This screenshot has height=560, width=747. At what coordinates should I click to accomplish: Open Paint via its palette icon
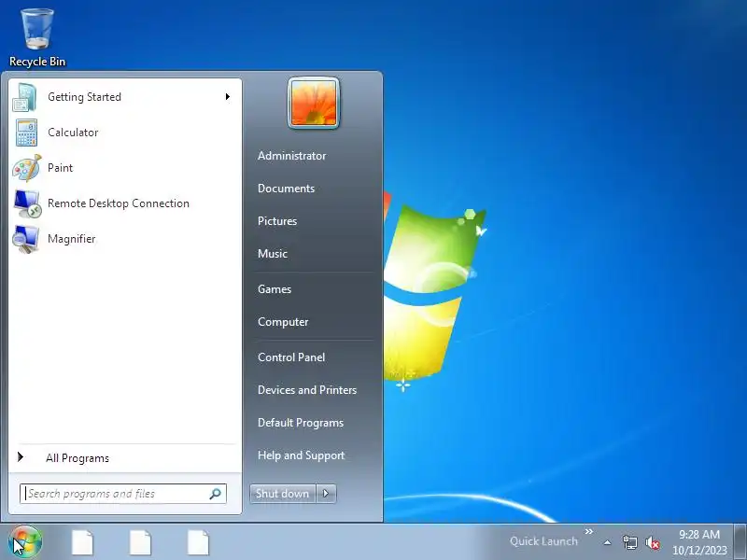(x=27, y=168)
